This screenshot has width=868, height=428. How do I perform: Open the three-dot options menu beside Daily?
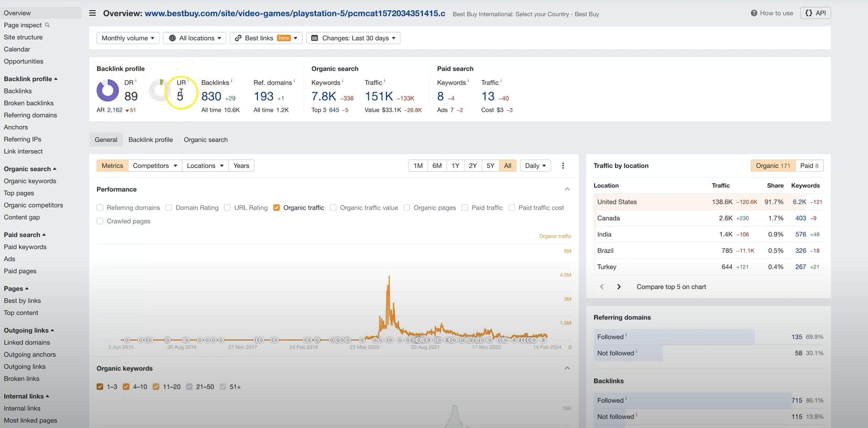click(x=563, y=165)
